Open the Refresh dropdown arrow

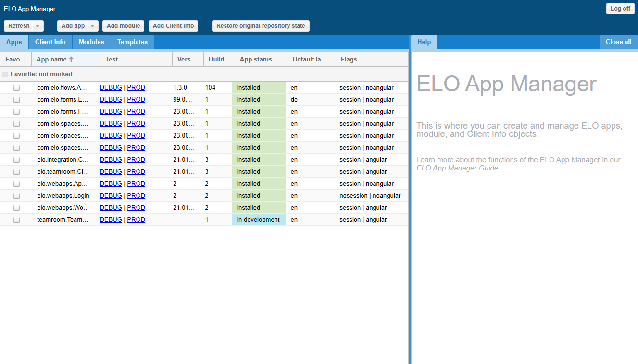point(38,26)
